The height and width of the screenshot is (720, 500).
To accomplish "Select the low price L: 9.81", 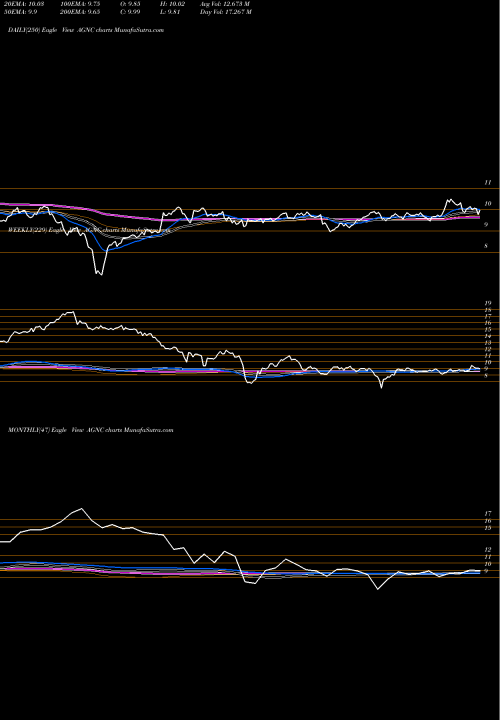I will (x=168, y=12).
